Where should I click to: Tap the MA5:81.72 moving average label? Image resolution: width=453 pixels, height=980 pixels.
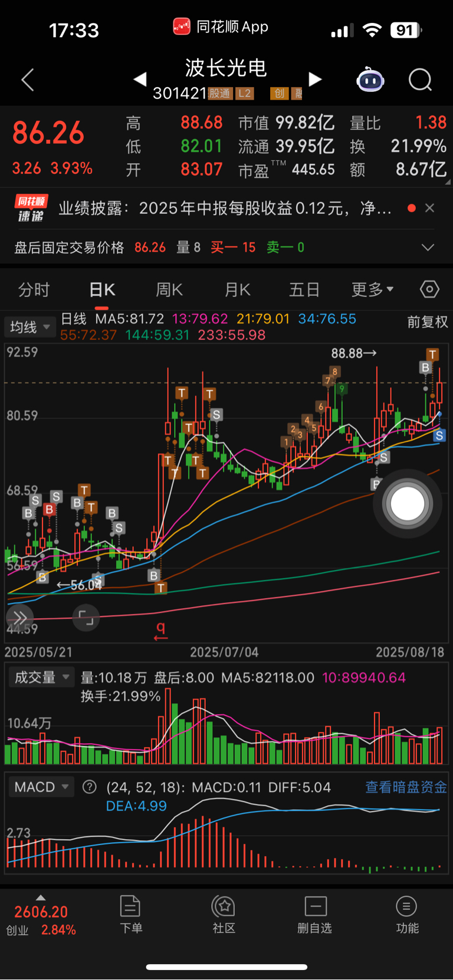point(130,319)
